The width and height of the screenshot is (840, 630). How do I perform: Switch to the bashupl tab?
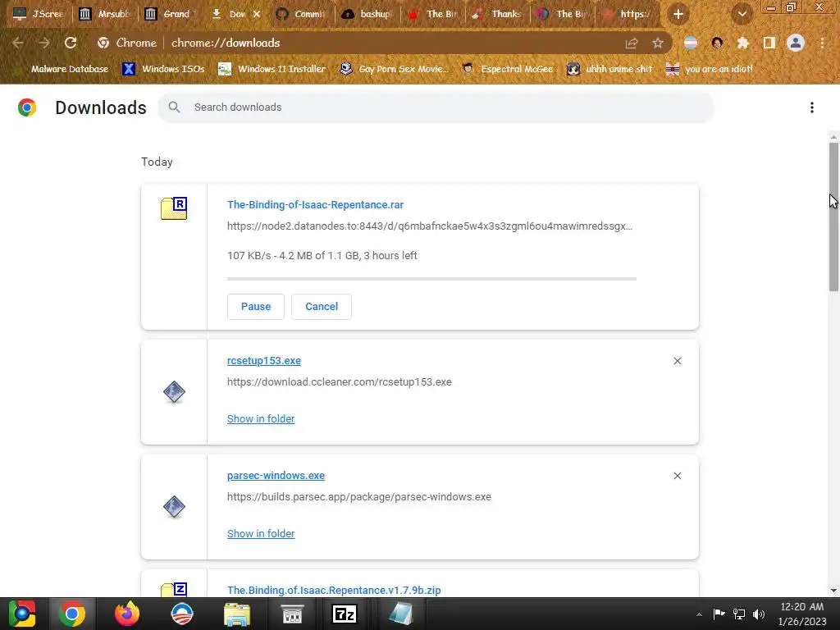click(x=367, y=14)
